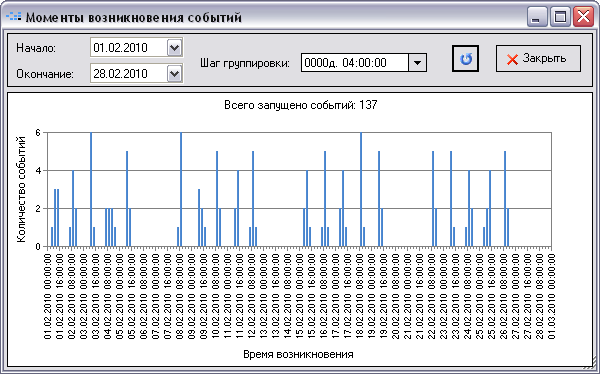The image size is (600, 374).
Task: Click the Окончание: label
Action: coord(45,74)
